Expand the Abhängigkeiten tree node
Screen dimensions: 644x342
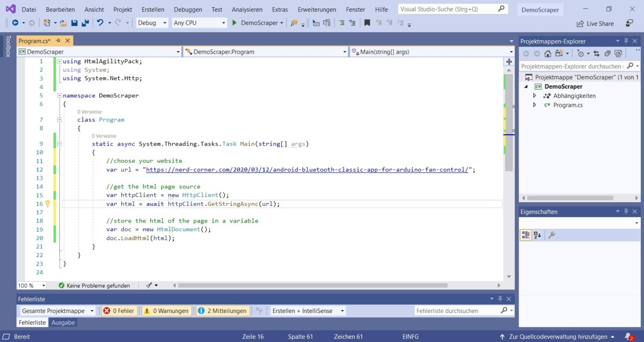click(535, 96)
